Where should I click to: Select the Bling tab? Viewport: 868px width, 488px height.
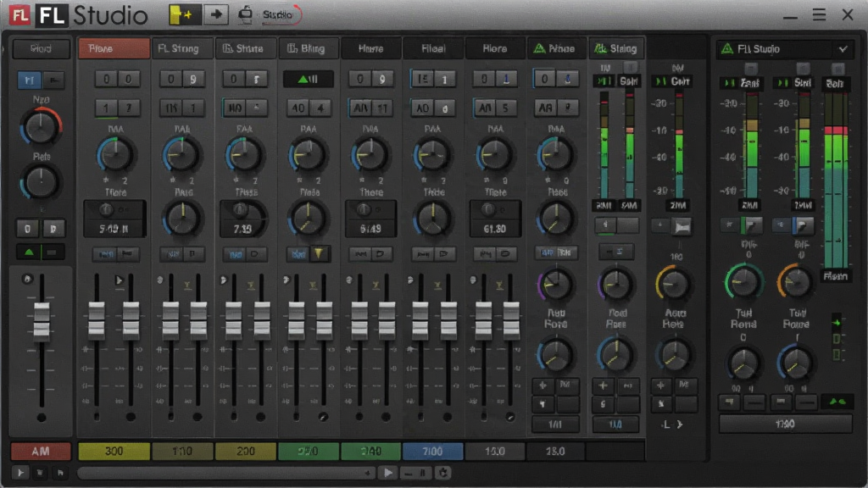coord(309,48)
